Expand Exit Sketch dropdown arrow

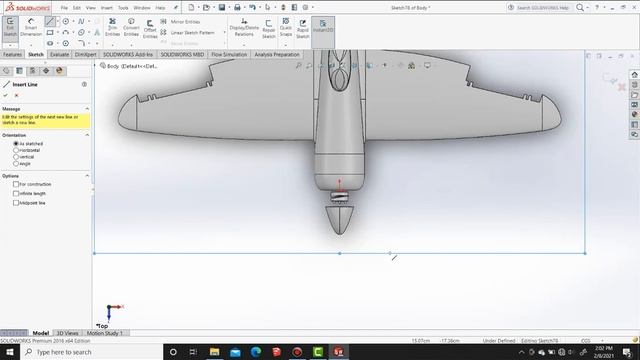(x=10, y=45)
